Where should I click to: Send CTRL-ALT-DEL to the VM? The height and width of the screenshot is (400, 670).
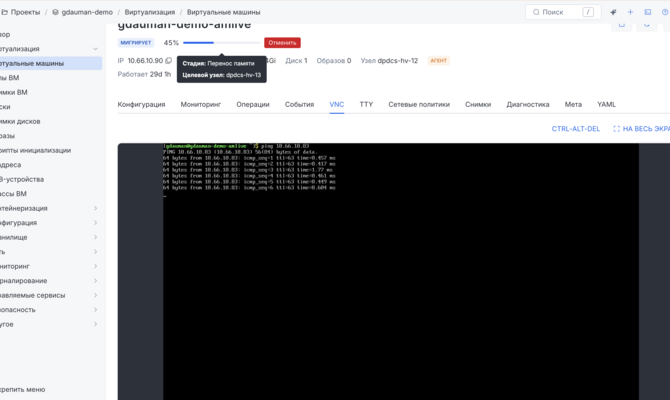point(576,129)
